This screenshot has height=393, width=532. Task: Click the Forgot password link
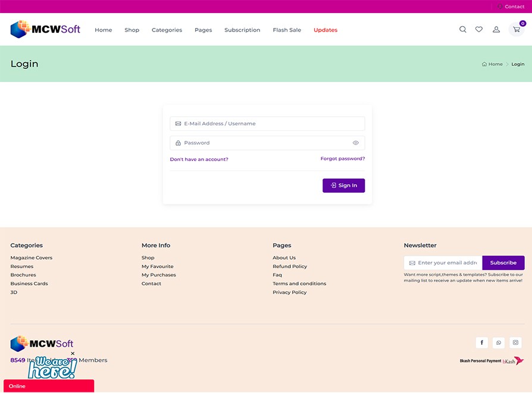pyautogui.click(x=342, y=159)
